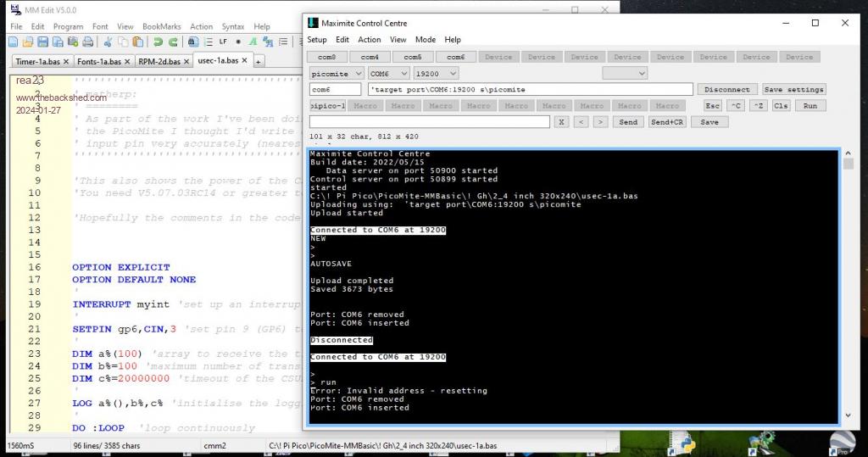Click the Python shortcut icon on desktop
This screenshot has height=457, width=868.
[x=687, y=442]
